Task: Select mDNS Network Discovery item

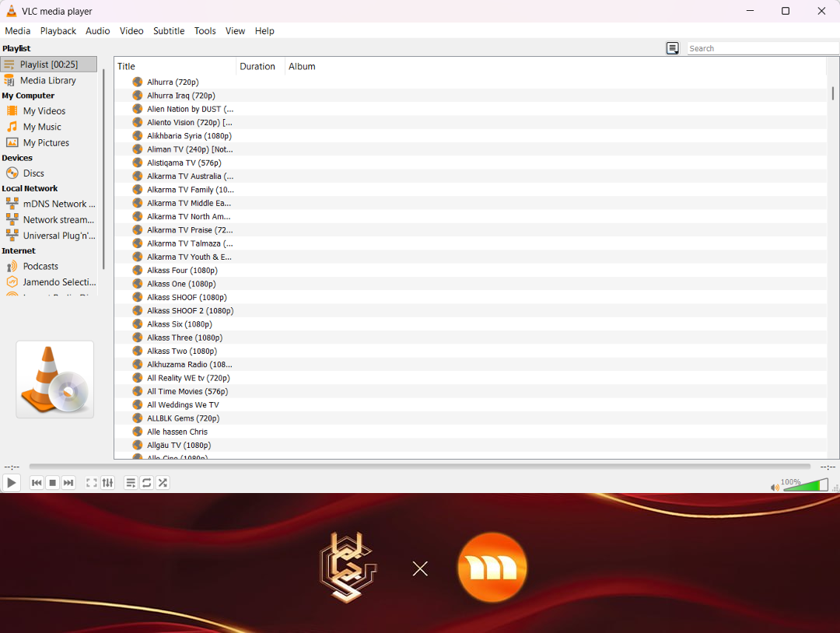Action: pos(49,204)
